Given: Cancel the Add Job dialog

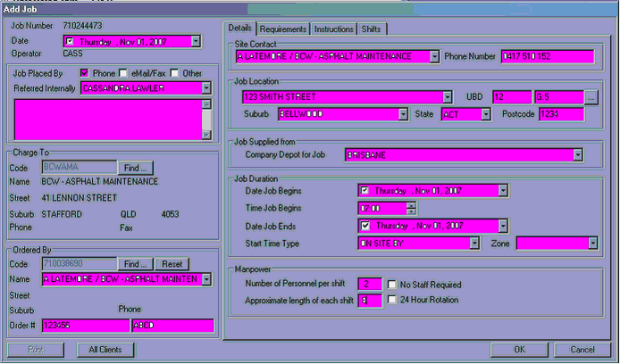Looking at the screenshot, I should (x=582, y=350).
